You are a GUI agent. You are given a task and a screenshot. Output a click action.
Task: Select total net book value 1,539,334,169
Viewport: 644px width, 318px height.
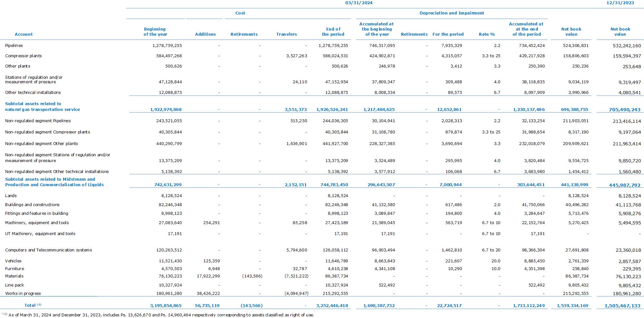pyautogui.click(x=573, y=306)
